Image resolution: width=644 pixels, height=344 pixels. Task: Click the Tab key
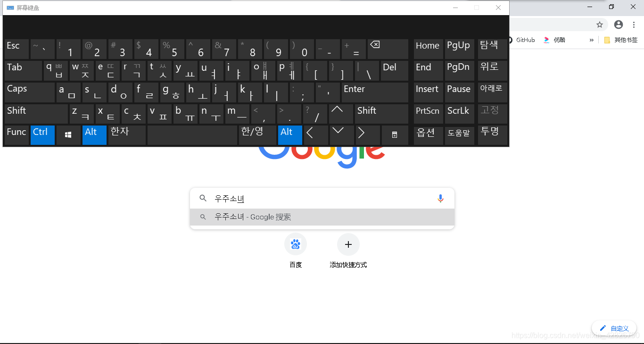[23, 71]
